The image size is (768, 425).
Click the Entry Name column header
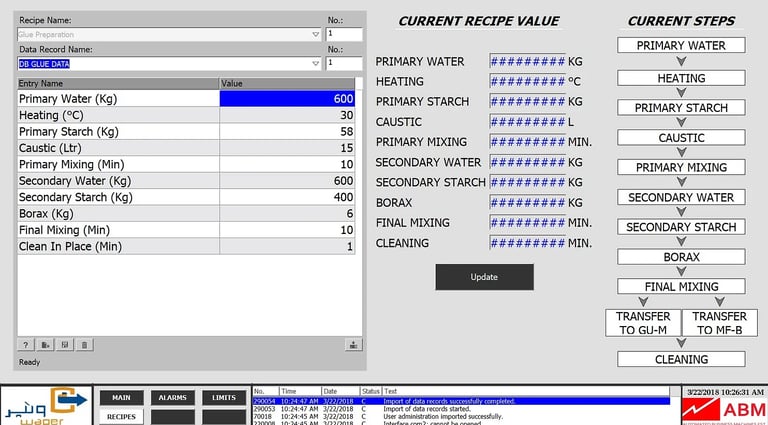(x=118, y=84)
